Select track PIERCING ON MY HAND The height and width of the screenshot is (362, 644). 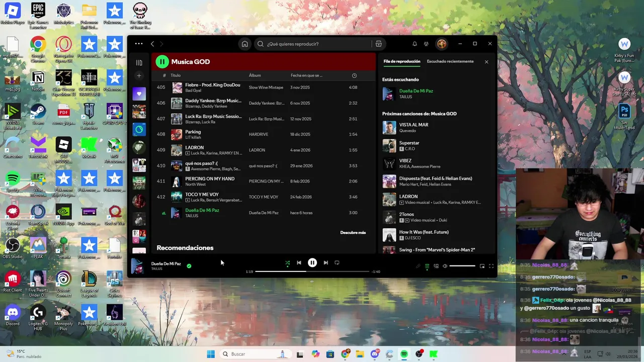[264, 181]
